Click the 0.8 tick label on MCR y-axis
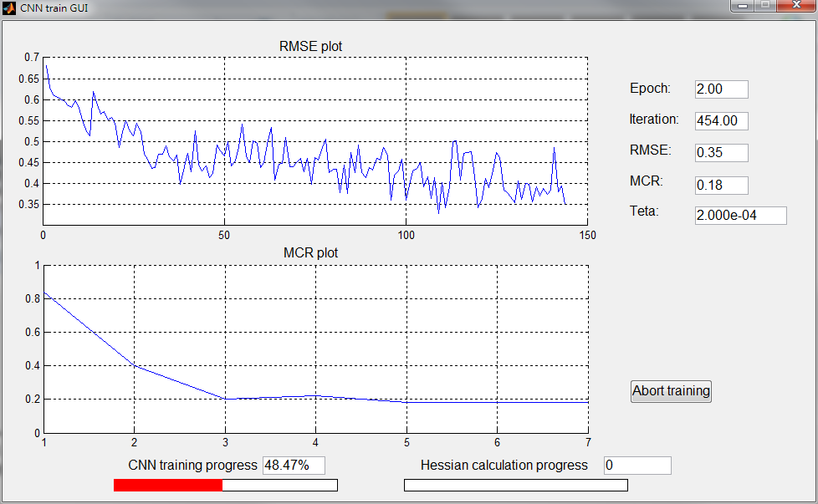 [x=33, y=298]
